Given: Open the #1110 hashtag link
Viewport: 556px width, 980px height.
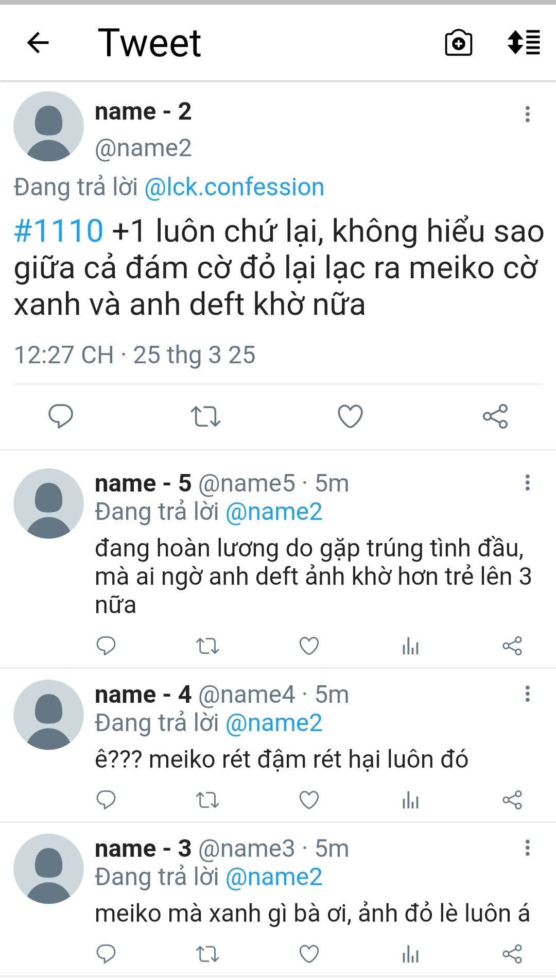Looking at the screenshot, I should click(58, 230).
